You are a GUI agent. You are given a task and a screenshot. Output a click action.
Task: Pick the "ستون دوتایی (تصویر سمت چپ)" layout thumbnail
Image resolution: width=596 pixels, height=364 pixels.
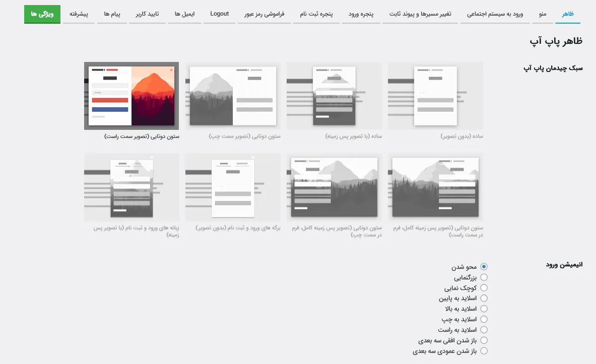click(233, 96)
